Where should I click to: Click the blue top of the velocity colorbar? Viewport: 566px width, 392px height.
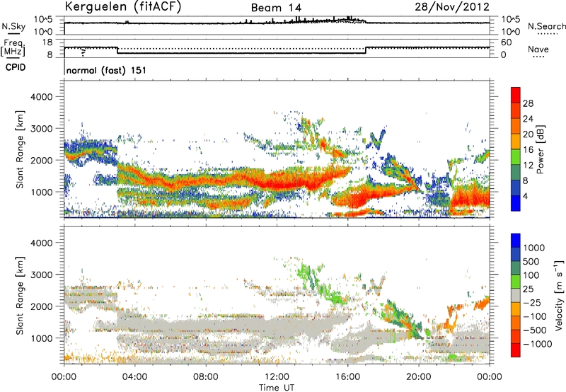[x=516, y=241]
